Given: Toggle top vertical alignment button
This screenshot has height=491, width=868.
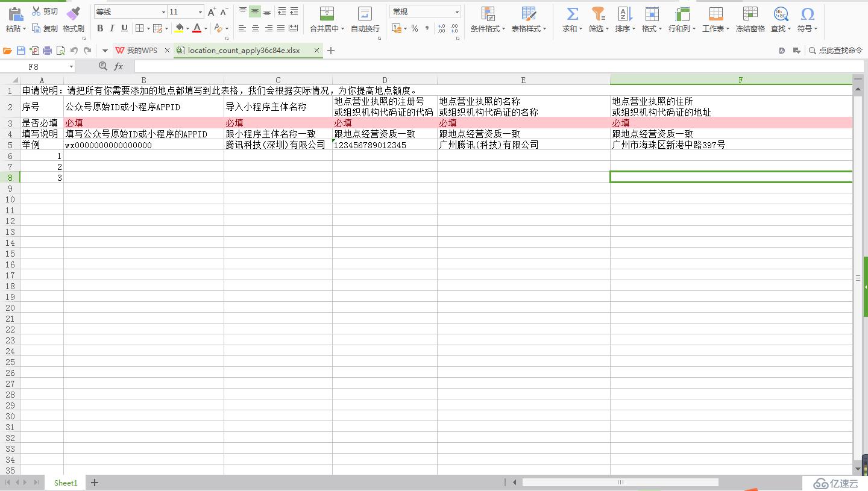Looking at the screenshot, I should (243, 11).
